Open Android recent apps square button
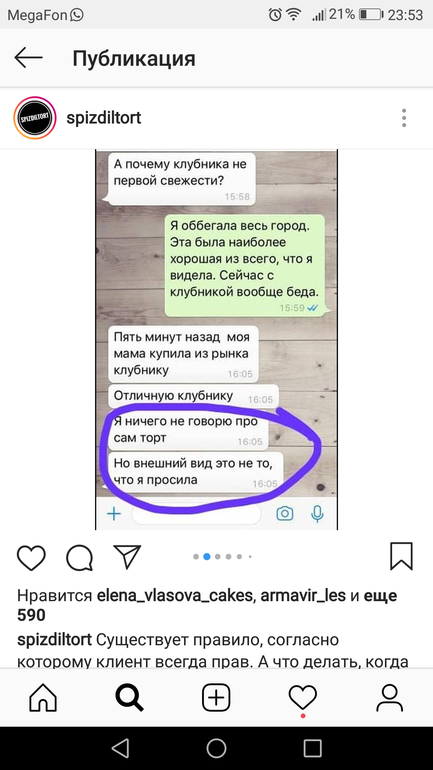433x770 pixels. [x=312, y=748]
